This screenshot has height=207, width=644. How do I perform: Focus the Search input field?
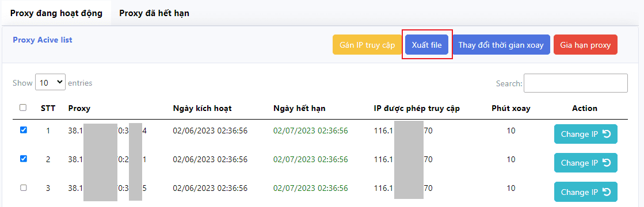576,83
